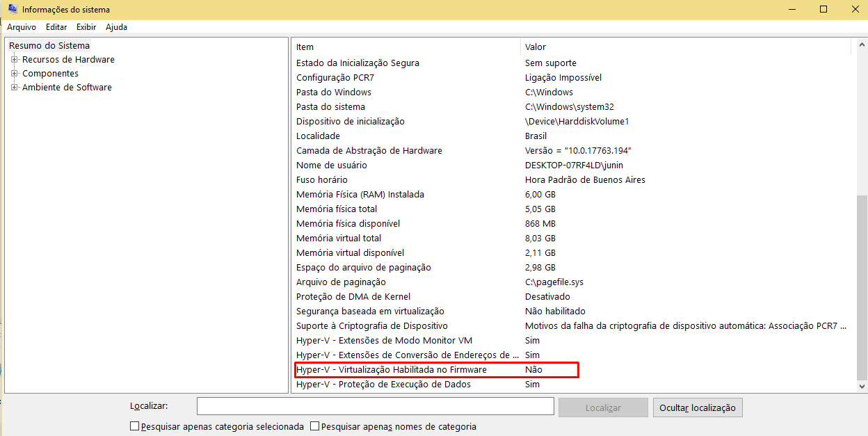
Task: Open the Arquivo menu
Action: point(22,27)
